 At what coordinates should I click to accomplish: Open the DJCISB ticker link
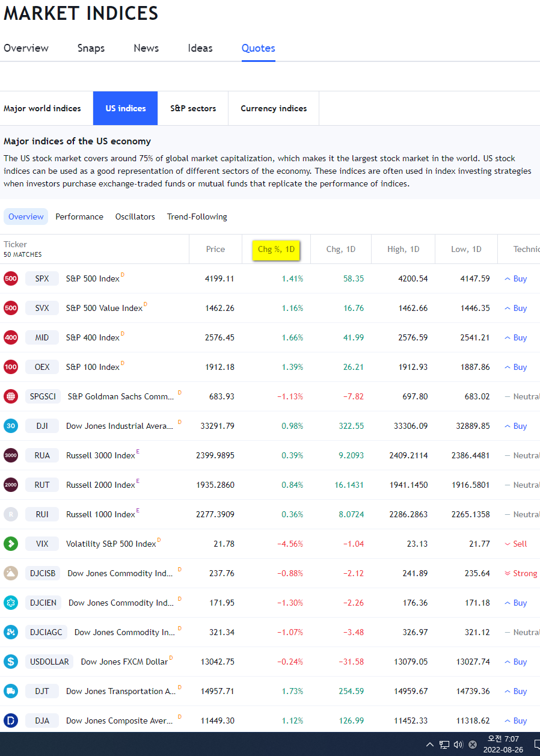tap(43, 573)
